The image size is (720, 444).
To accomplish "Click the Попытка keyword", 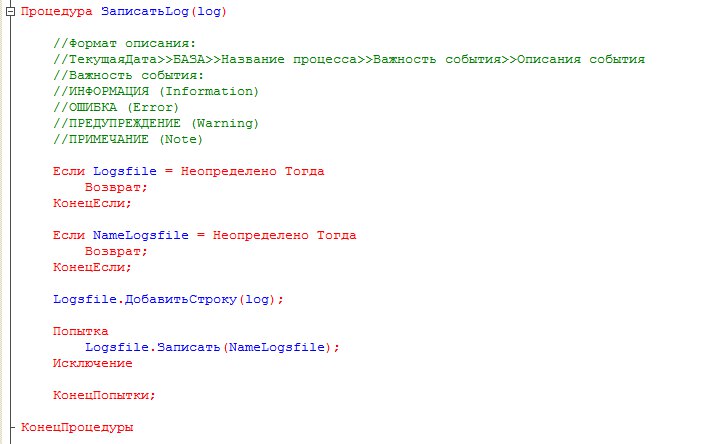I will click(80, 332).
